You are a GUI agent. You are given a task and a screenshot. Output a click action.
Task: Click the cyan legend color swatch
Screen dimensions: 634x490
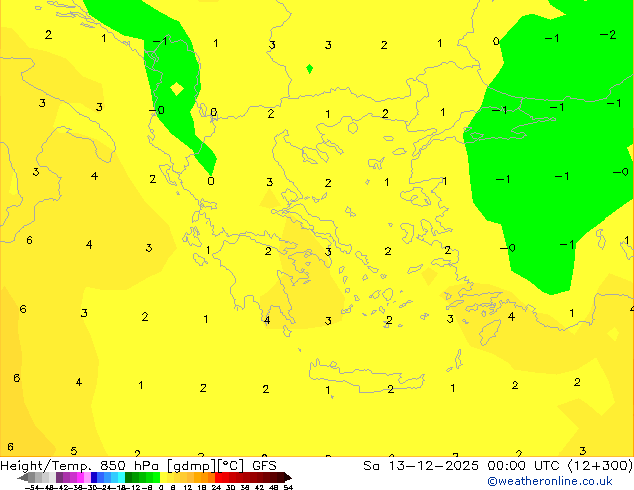121,477
